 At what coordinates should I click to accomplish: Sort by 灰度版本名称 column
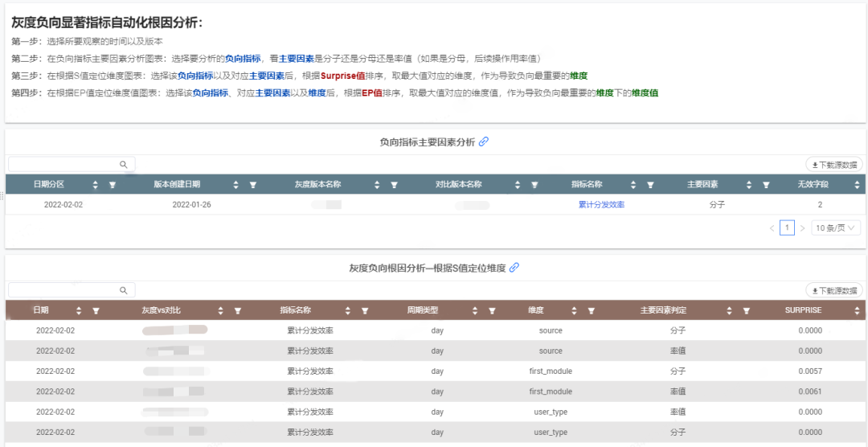point(377,184)
